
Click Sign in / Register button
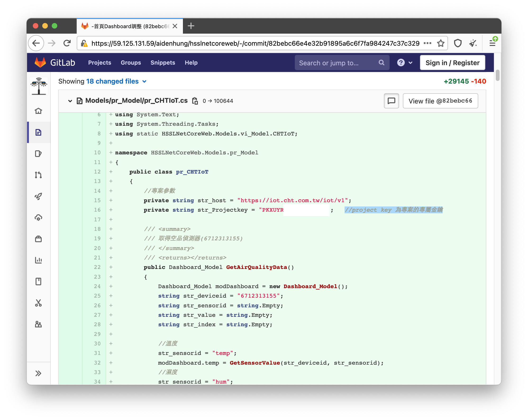(x=452, y=63)
